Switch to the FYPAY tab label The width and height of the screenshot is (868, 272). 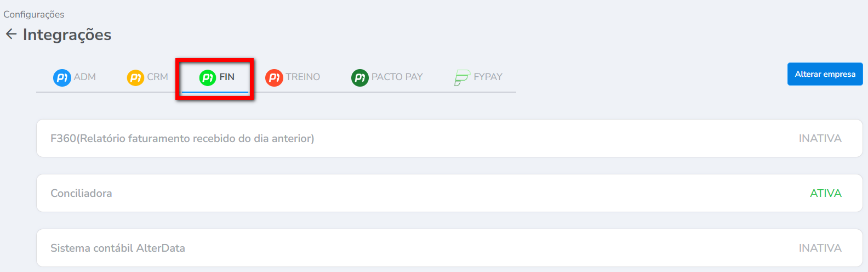(x=488, y=77)
